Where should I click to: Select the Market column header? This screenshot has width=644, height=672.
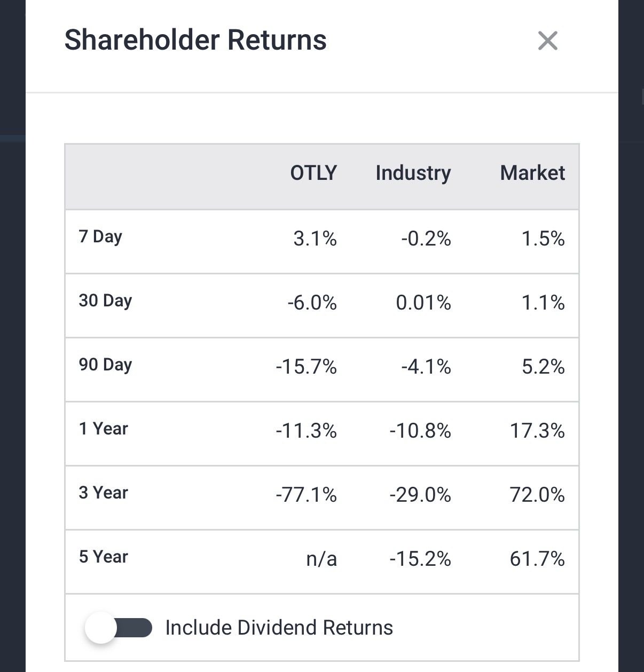(532, 173)
